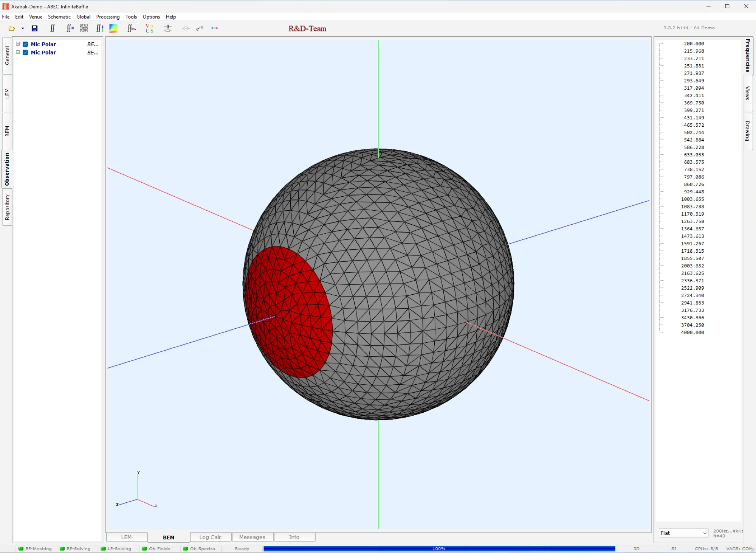Select the 200.000 frequency entry

click(x=694, y=44)
